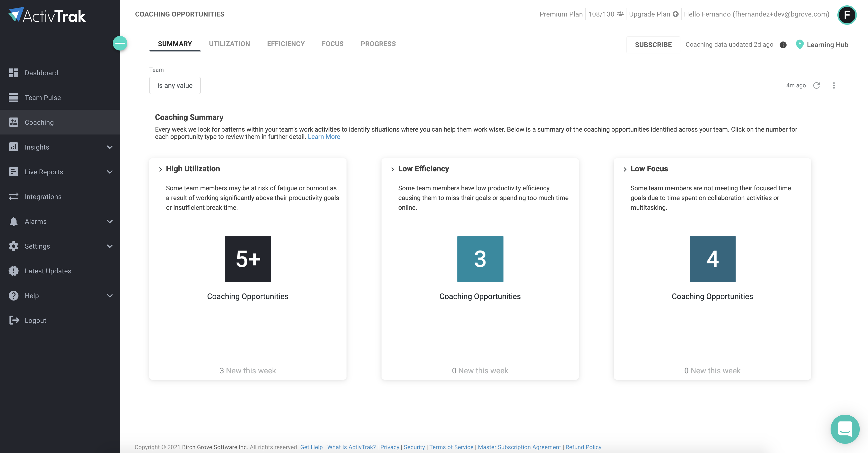The height and width of the screenshot is (453, 868).
Task: Click Logout in the sidebar
Action: 60,320
